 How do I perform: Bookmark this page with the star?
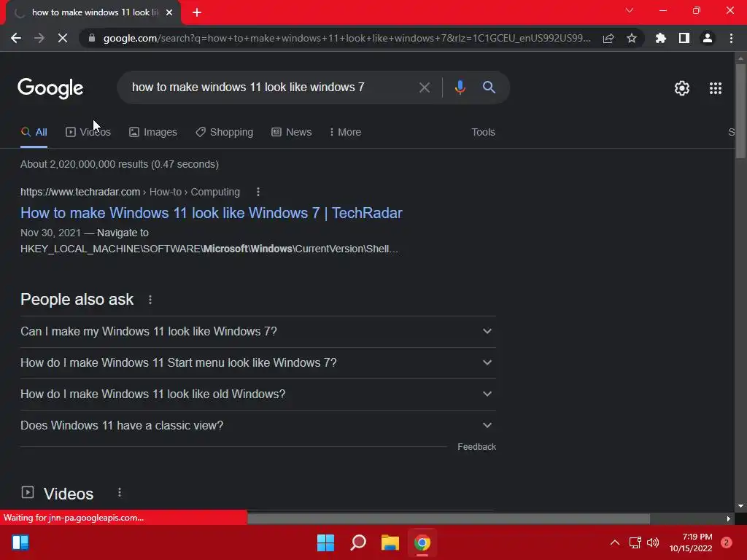(x=632, y=38)
